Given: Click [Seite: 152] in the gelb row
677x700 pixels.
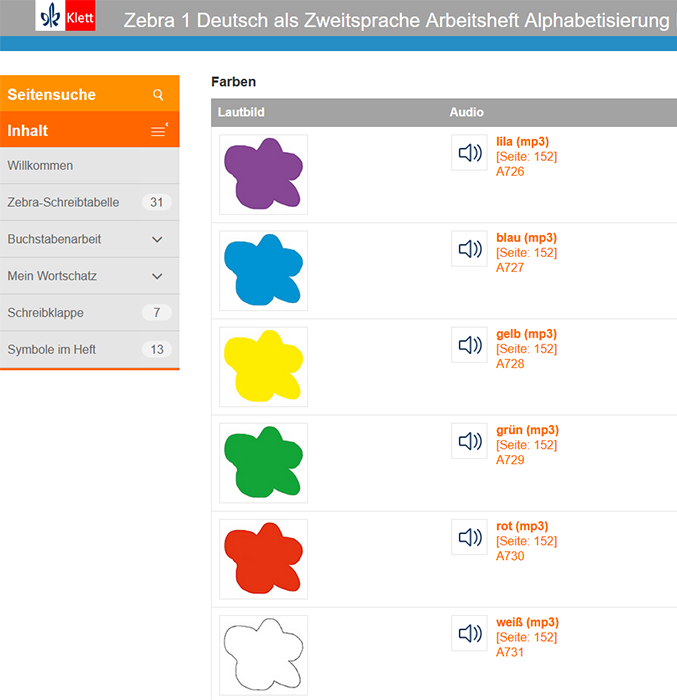Looking at the screenshot, I should point(527,349).
